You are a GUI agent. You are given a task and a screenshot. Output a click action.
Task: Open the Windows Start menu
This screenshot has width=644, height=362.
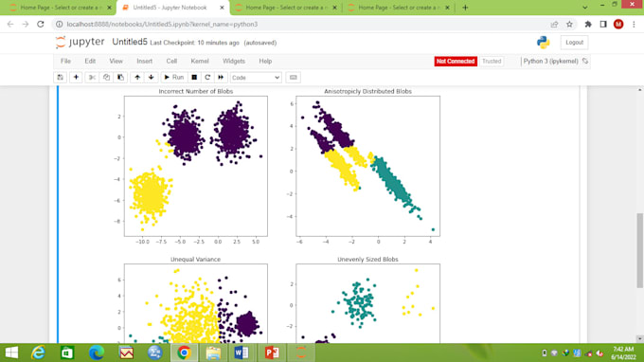pyautogui.click(x=11, y=353)
